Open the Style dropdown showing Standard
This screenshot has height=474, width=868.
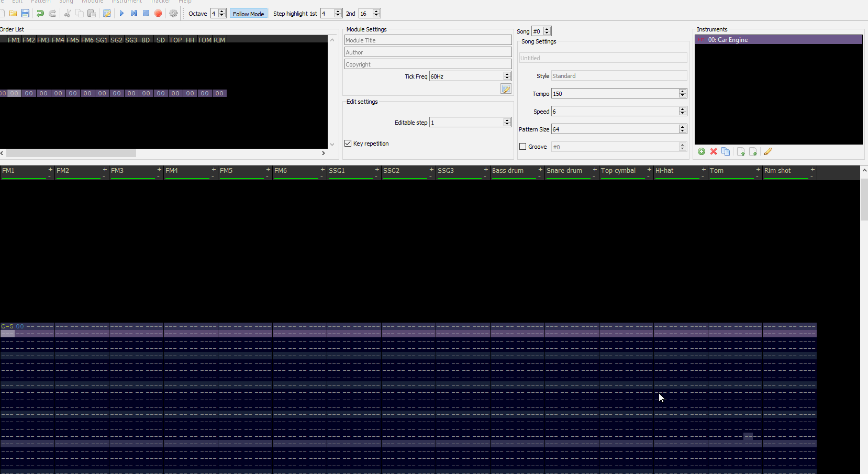(x=618, y=75)
